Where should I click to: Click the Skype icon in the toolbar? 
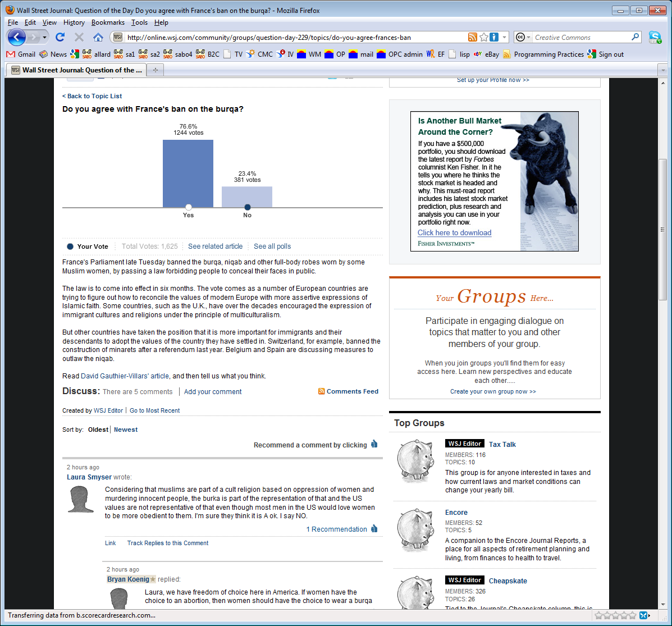[655, 38]
